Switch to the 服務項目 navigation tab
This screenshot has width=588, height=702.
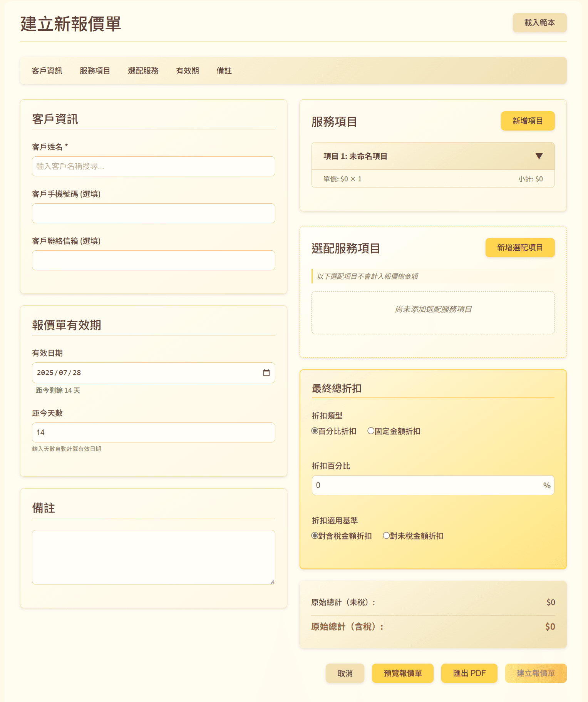click(x=95, y=71)
